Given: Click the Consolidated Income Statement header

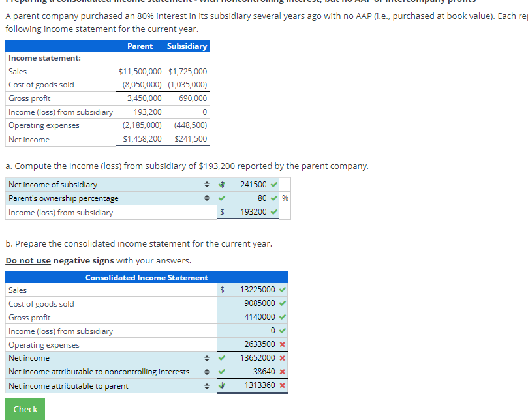Looking at the screenshot, I should click(146, 278).
